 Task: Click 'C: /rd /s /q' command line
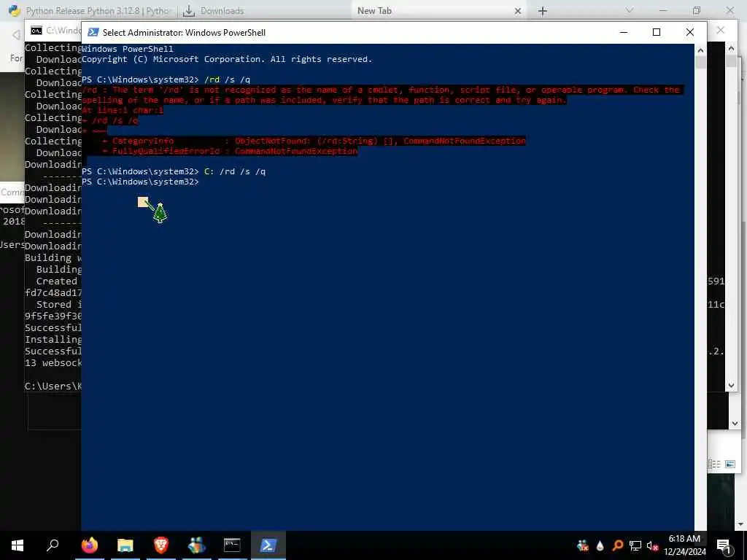coord(235,171)
